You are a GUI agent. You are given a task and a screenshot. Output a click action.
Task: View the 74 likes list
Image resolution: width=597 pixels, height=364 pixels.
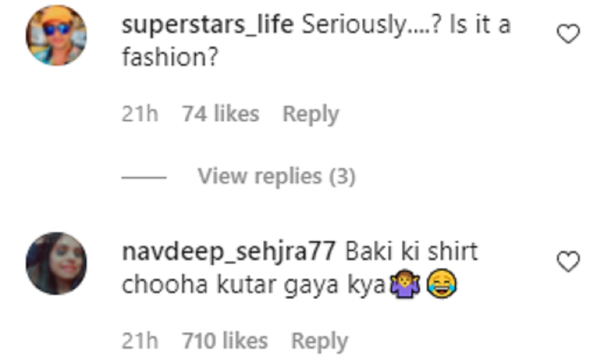[x=220, y=114]
